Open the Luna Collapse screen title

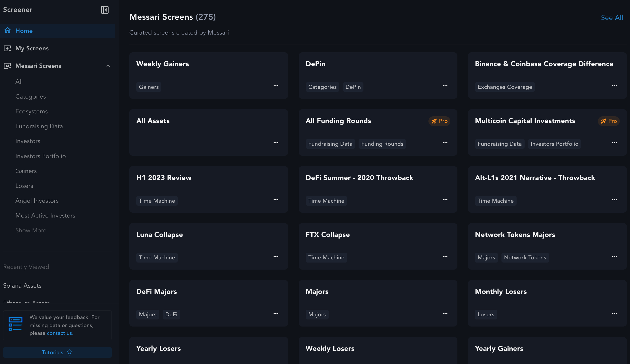click(x=159, y=235)
